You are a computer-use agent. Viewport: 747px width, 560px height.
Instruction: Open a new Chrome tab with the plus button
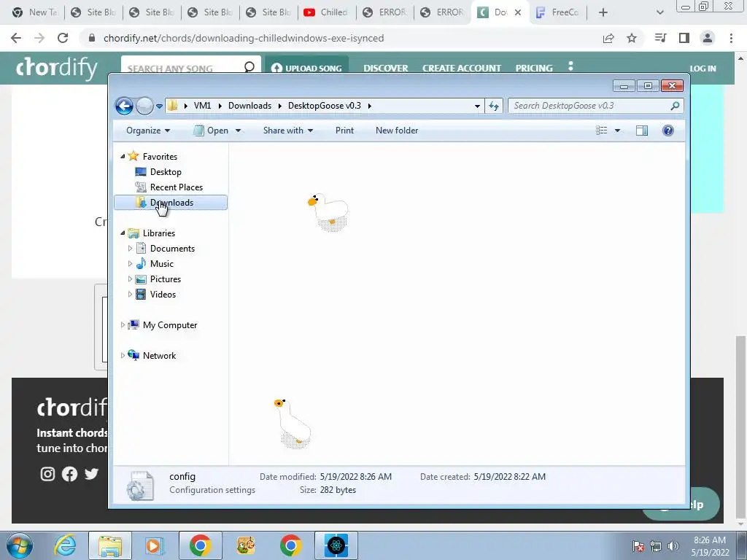(x=603, y=12)
